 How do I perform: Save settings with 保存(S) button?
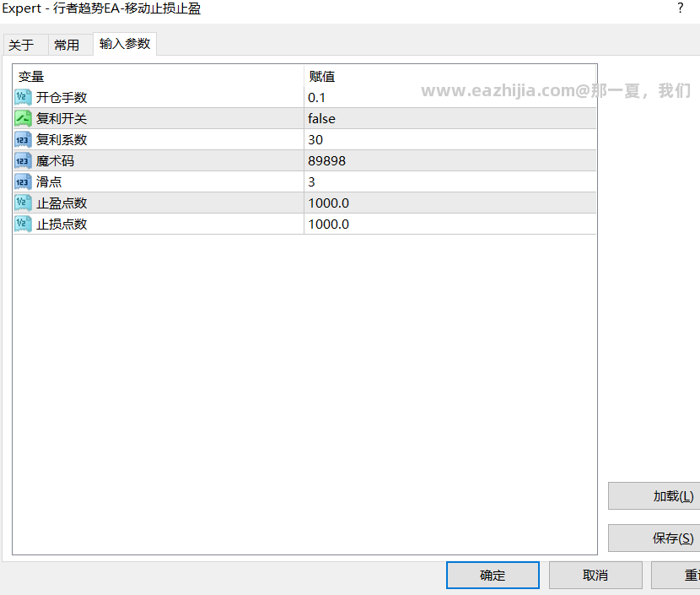click(654, 538)
